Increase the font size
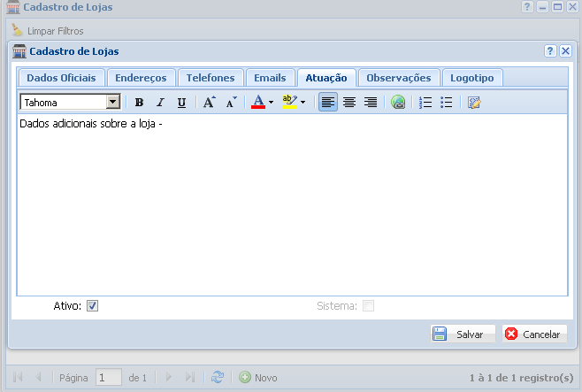This screenshot has width=582, height=392. 209,103
